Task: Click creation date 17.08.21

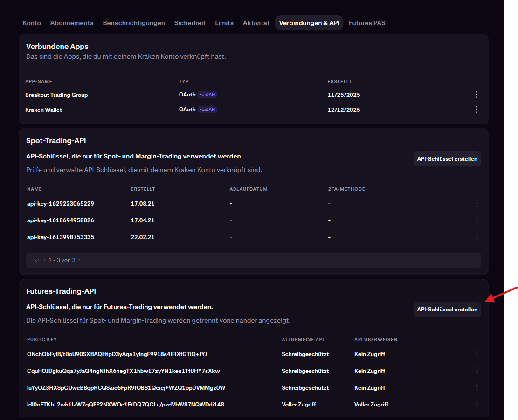Action: click(x=143, y=204)
